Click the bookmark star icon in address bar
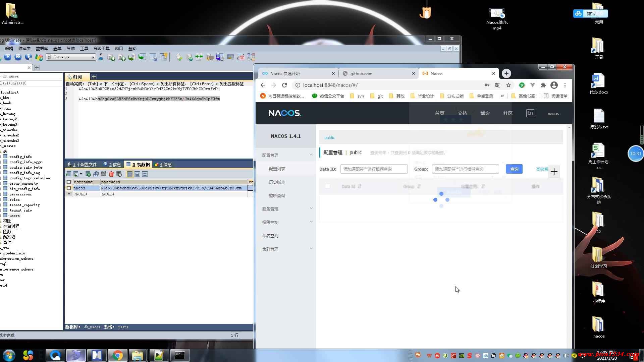Viewport: 644px width, 362px height. 508,85
